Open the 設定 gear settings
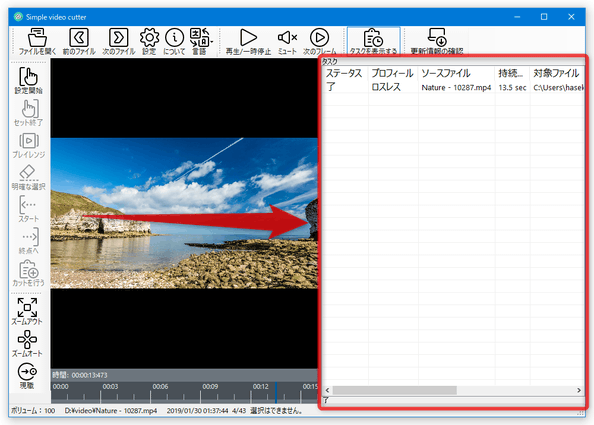This screenshot has width=594, height=425. (149, 41)
